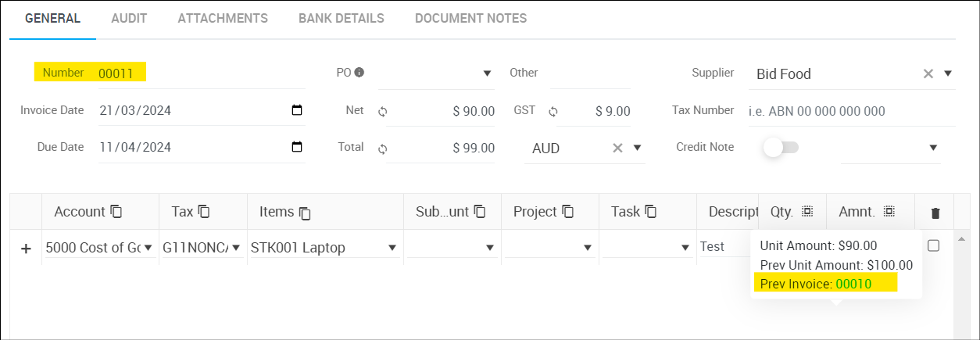Open the G11NONCA tax dropdown
Screen dimensions: 980x340
(x=235, y=248)
